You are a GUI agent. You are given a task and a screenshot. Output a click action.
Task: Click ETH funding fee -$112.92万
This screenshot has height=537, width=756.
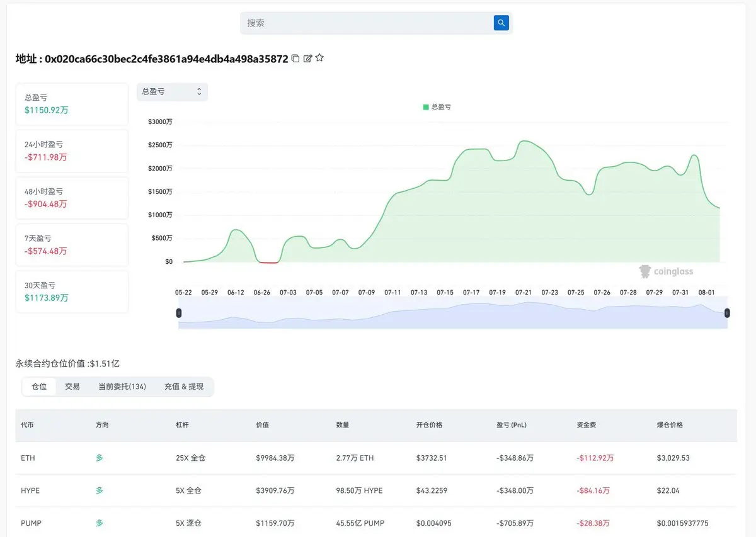[x=595, y=458]
